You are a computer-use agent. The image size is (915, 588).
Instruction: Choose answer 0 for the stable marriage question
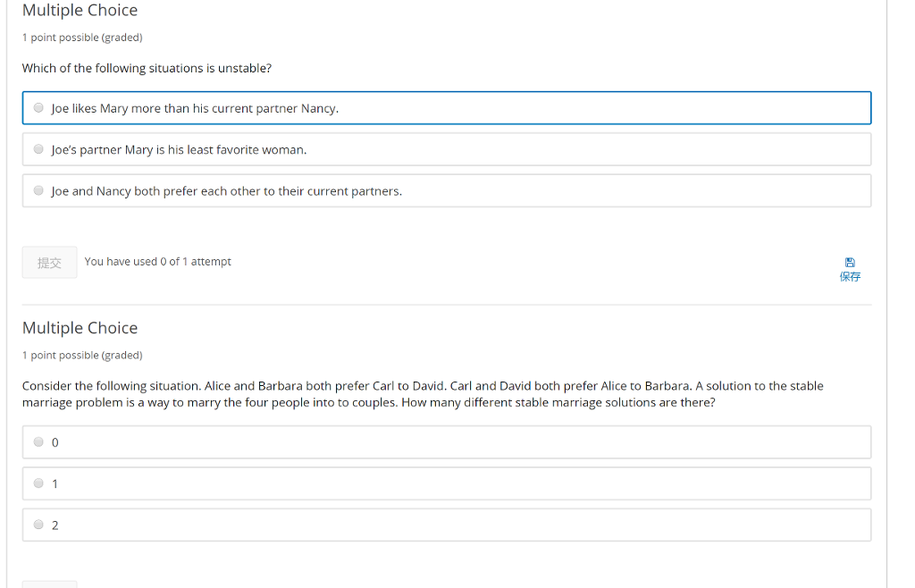(x=38, y=441)
